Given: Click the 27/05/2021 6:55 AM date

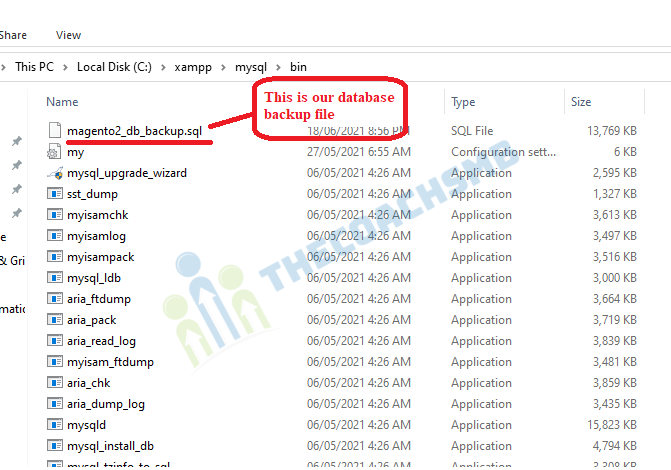Looking at the screenshot, I should click(x=359, y=152).
